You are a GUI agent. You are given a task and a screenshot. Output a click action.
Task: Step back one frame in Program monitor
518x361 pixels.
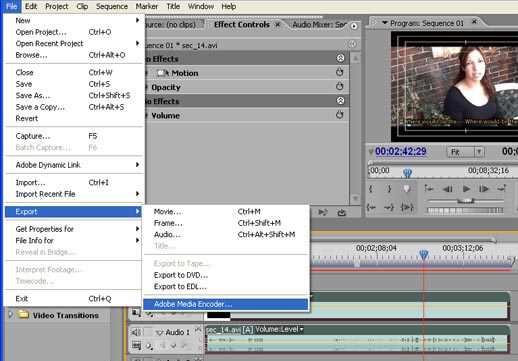point(447,189)
